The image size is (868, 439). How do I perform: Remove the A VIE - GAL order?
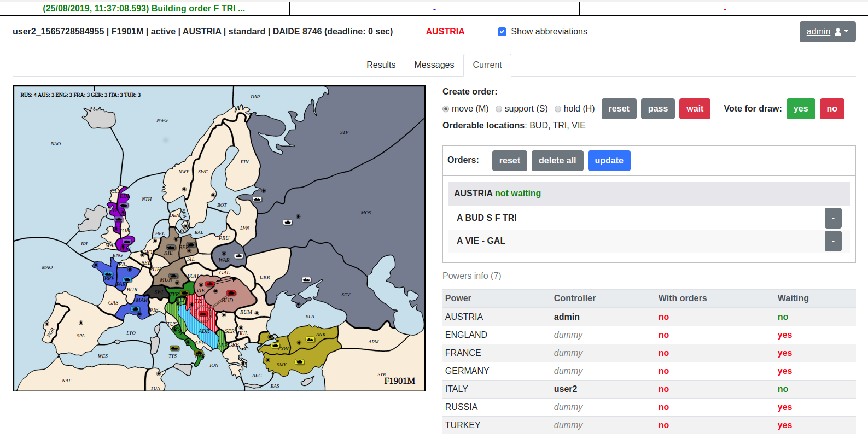coord(832,241)
